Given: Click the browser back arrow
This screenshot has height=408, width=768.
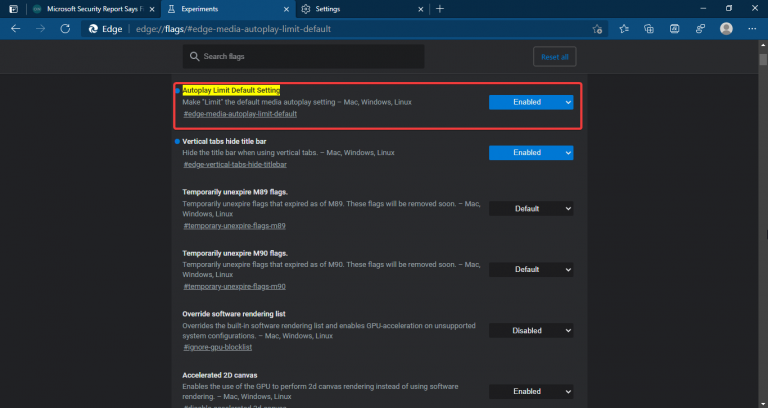Looking at the screenshot, I should (15, 28).
